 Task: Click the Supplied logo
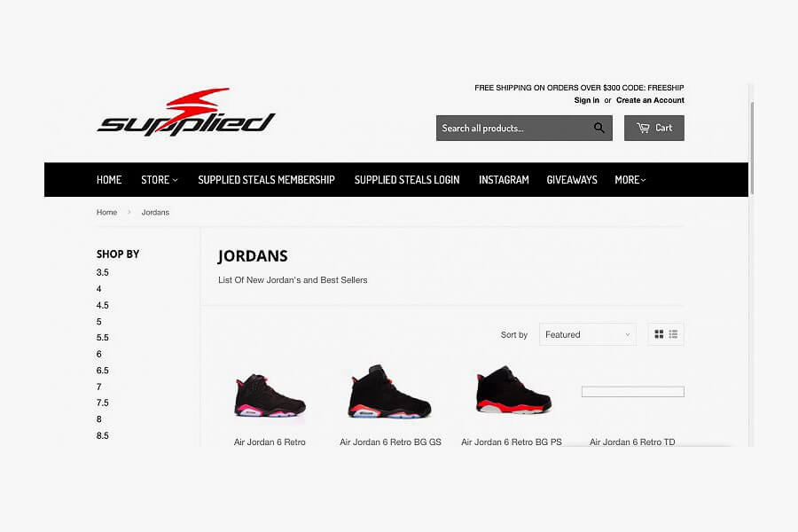[x=186, y=113]
